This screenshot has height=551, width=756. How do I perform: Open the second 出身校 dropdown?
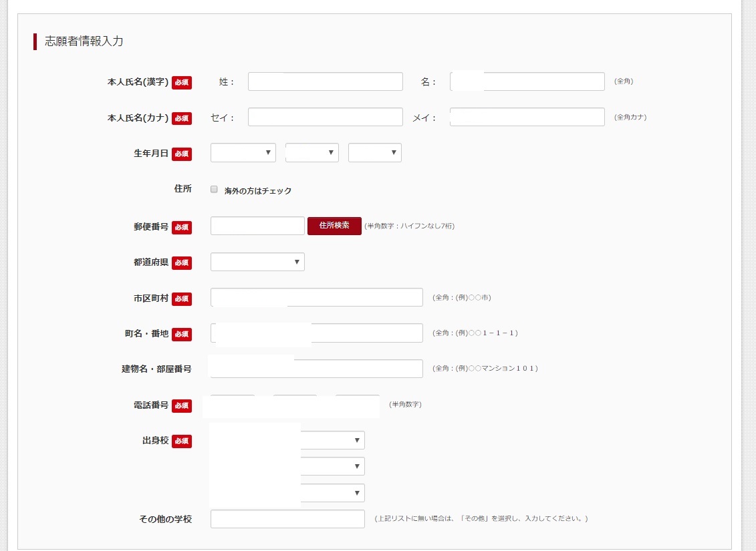pyautogui.click(x=287, y=466)
